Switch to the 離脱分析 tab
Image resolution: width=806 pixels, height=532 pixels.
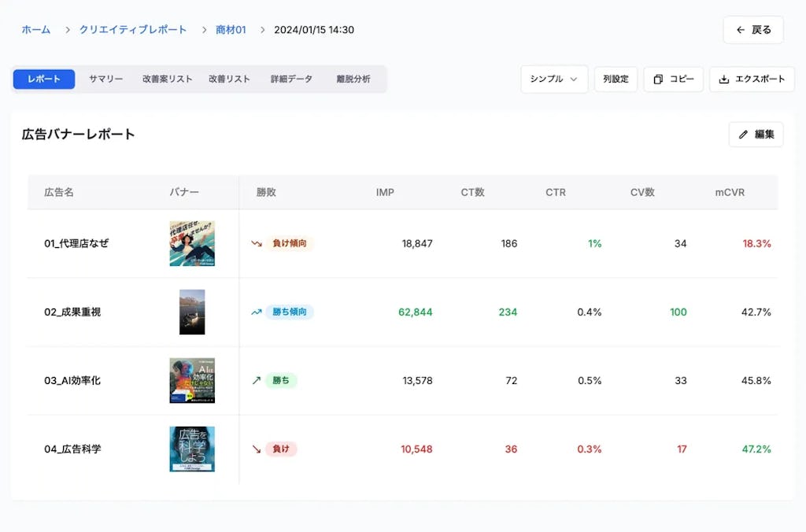[355, 79]
